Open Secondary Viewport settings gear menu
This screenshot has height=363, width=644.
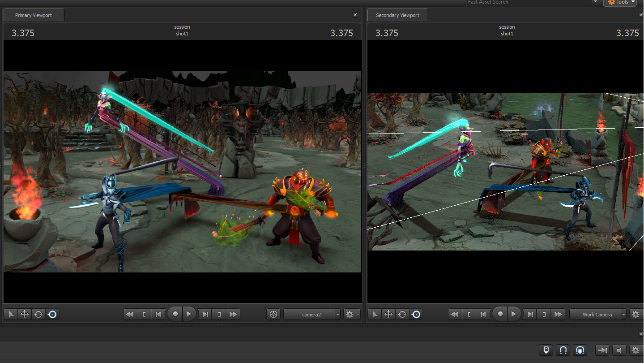[636, 314]
